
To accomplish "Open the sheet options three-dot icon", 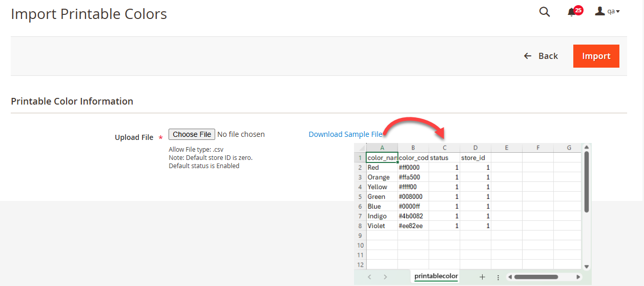I will pos(498,277).
